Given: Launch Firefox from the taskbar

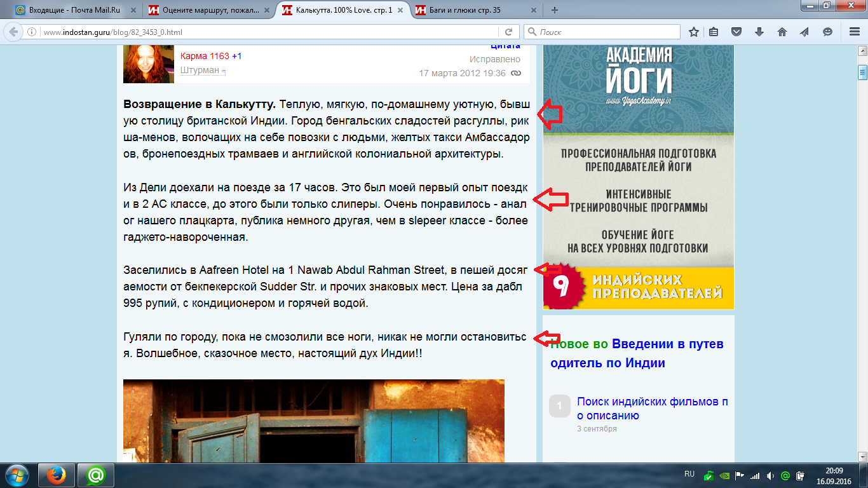Looking at the screenshot, I should tap(57, 475).
